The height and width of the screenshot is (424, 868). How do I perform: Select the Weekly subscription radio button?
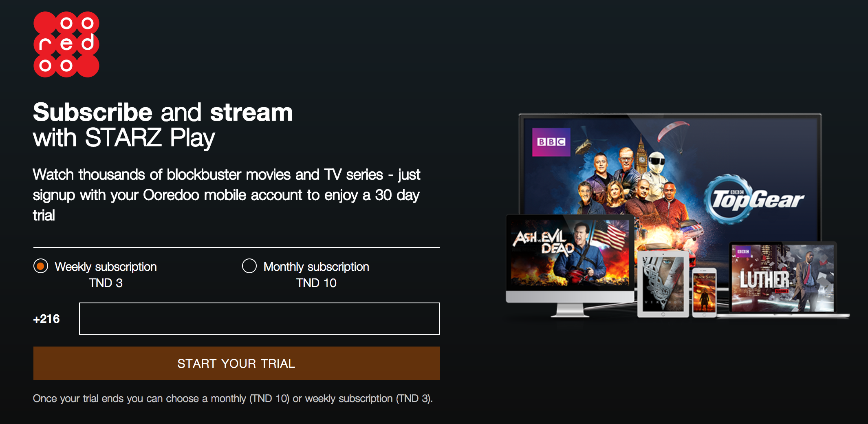pyautogui.click(x=41, y=266)
